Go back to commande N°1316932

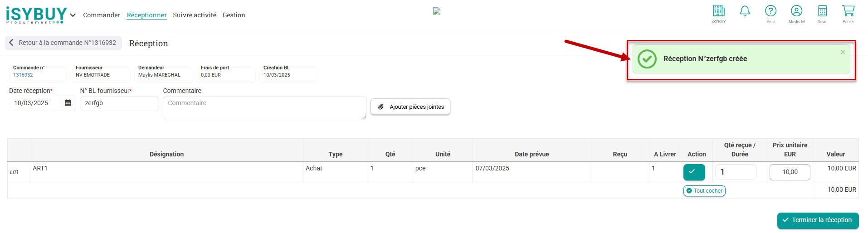coord(63,43)
